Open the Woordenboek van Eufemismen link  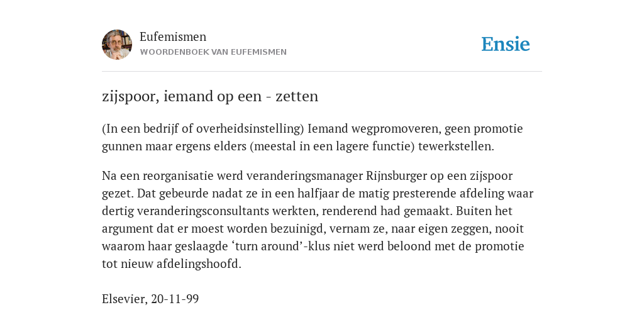point(213,52)
